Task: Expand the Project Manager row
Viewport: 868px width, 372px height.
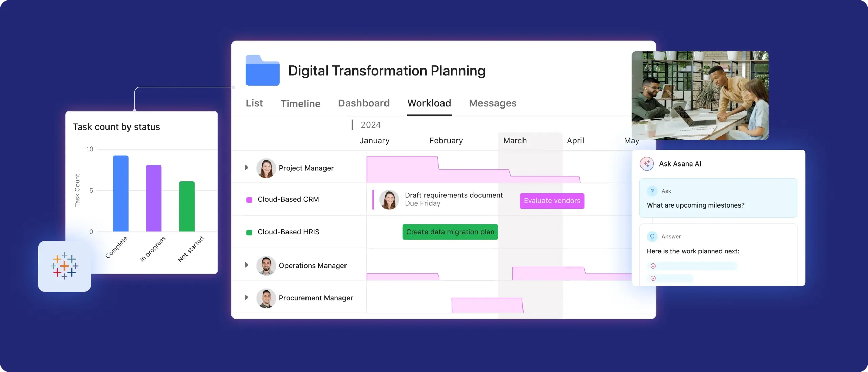Action: [246, 168]
